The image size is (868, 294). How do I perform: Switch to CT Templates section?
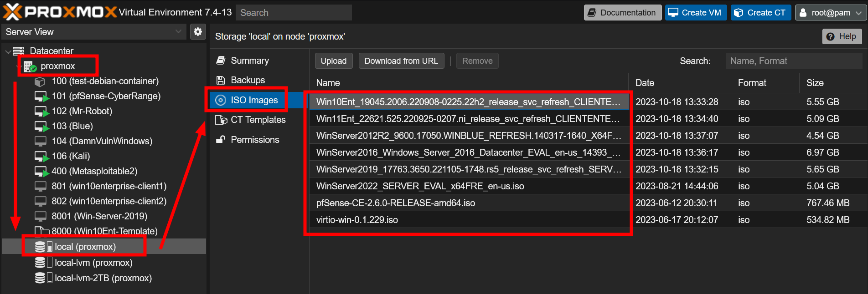point(258,120)
